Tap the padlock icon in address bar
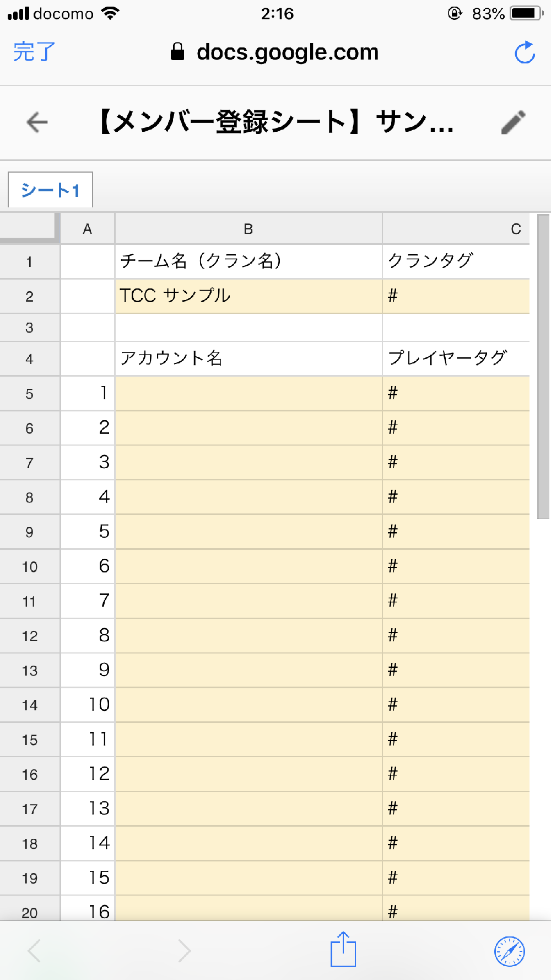 (x=177, y=52)
